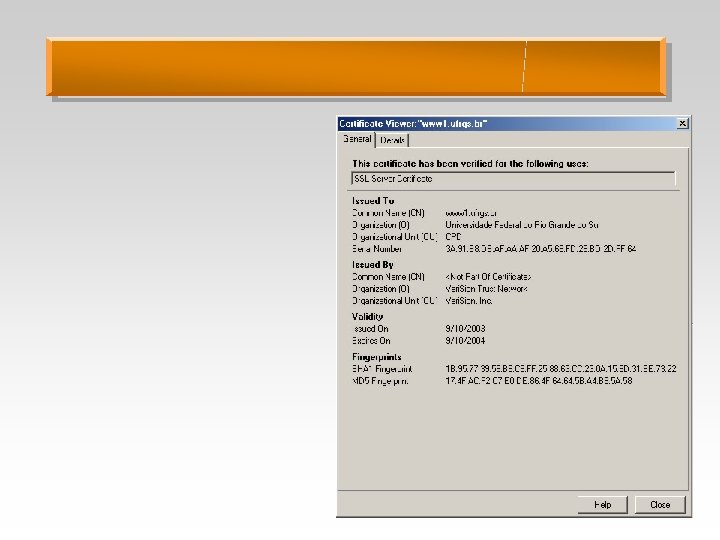Click the Serial Number label
Screen dimensions: 720x540
377,249
